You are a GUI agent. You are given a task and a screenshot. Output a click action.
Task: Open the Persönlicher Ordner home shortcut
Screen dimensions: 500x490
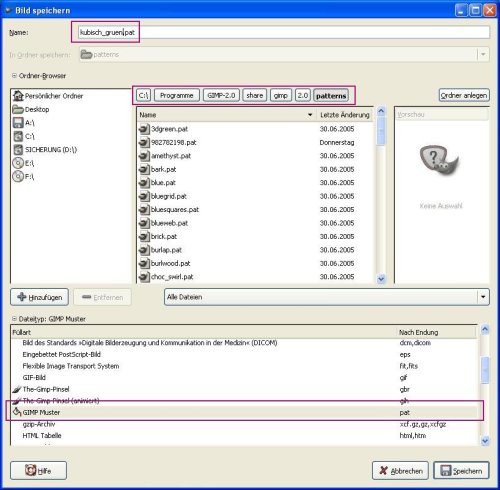click(48, 96)
